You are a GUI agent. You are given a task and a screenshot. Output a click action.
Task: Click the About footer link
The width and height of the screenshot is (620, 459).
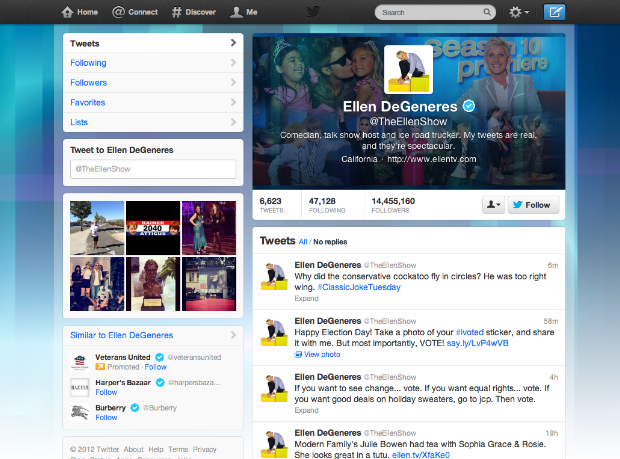[134, 449]
